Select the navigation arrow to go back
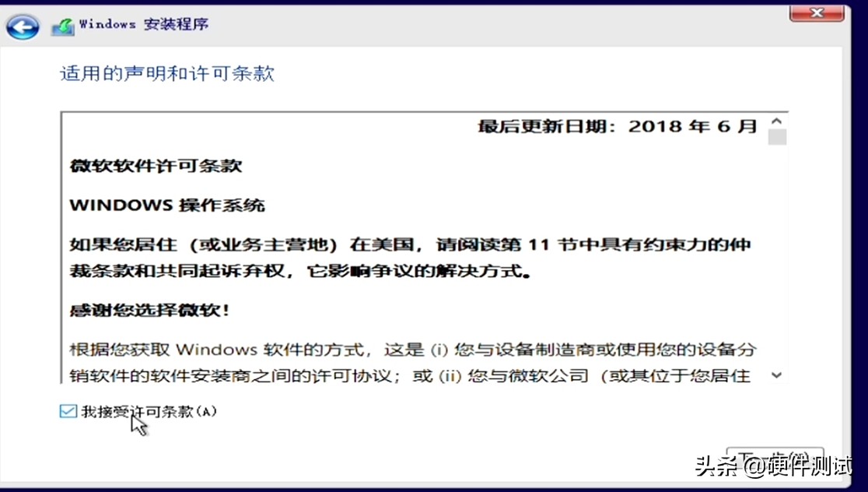Image resolution: width=868 pixels, height=492 pixels. (x=23, y=26)
